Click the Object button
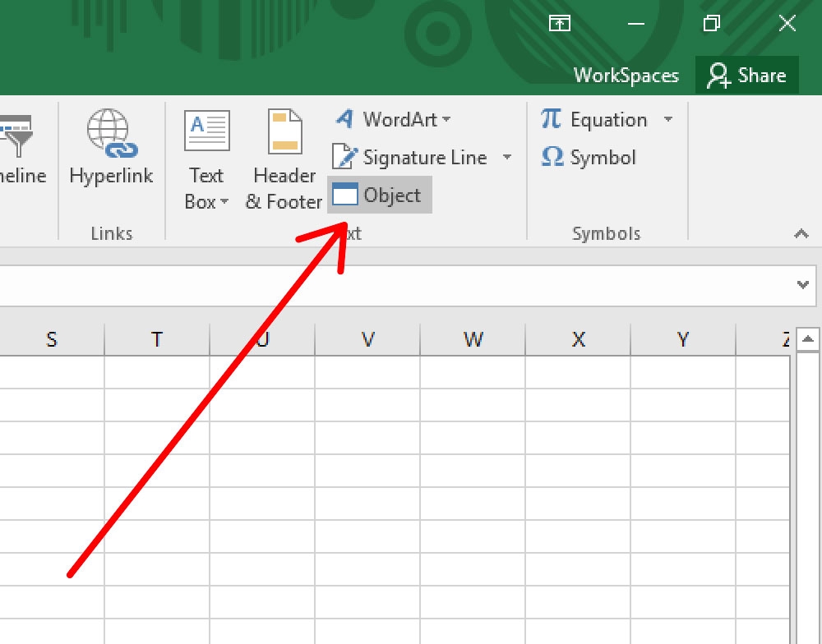 point(380,195)
